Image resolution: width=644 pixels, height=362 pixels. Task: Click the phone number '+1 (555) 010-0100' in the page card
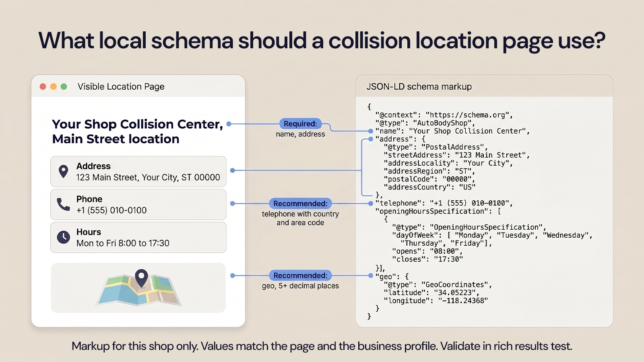(111, 210)
